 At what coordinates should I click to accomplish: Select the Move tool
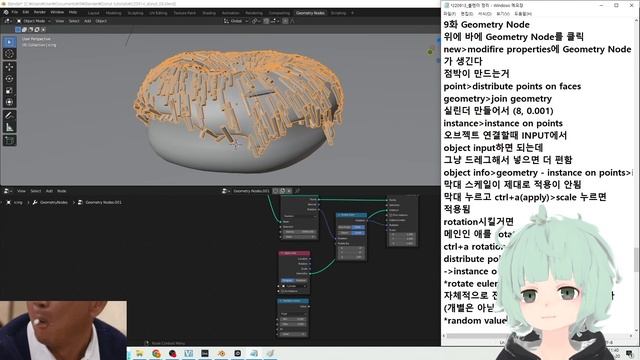pyautogui.click(x=9, y=67)
